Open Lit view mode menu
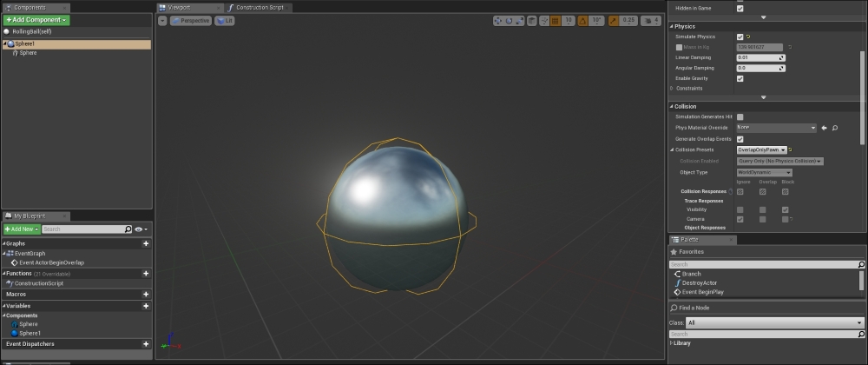Screen dimensions: 868x365 [x=224, y=21]
